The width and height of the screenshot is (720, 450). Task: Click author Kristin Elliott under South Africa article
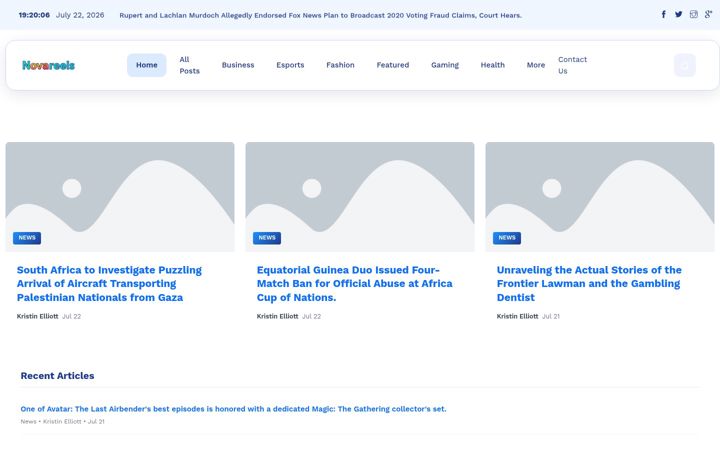[38, 316]
